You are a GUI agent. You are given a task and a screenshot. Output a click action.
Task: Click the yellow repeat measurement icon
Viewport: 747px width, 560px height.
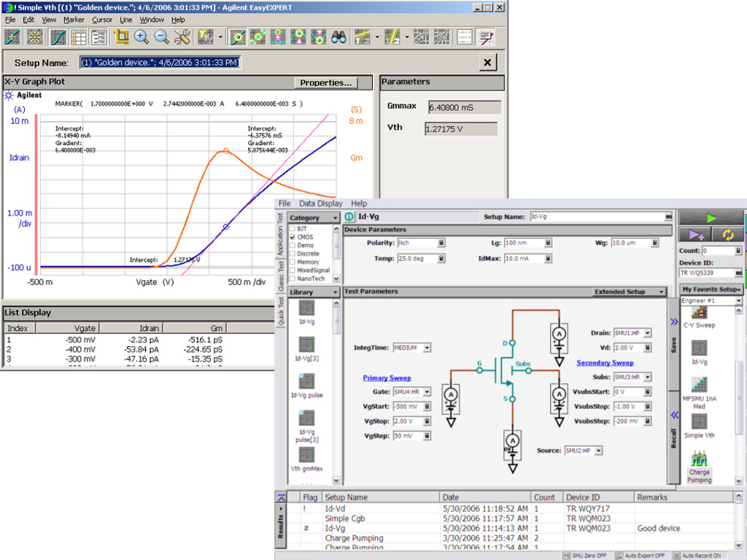pos(728,234)
